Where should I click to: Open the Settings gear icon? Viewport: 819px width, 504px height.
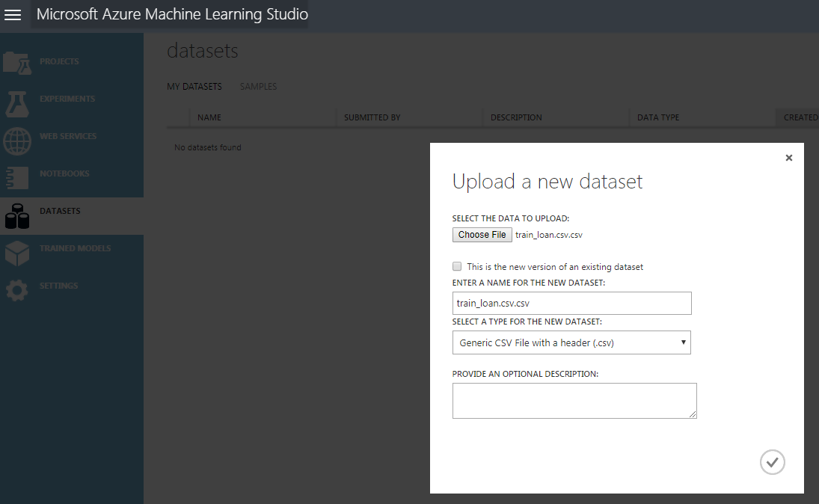[16, 290]
